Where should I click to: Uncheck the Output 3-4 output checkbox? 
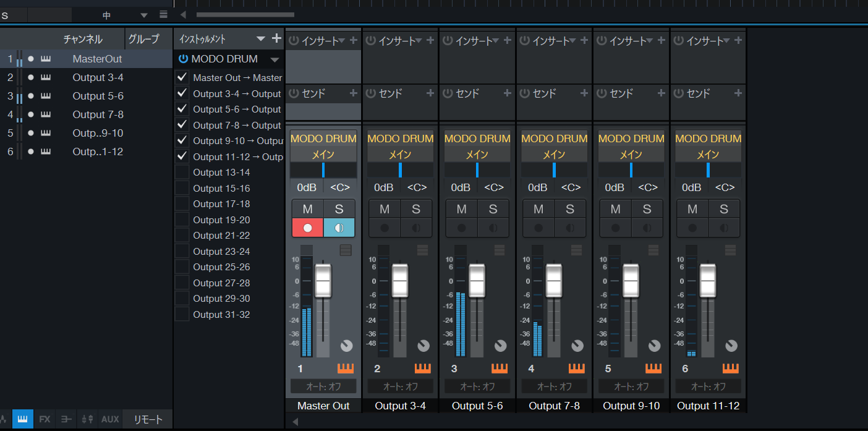(182, 93)
